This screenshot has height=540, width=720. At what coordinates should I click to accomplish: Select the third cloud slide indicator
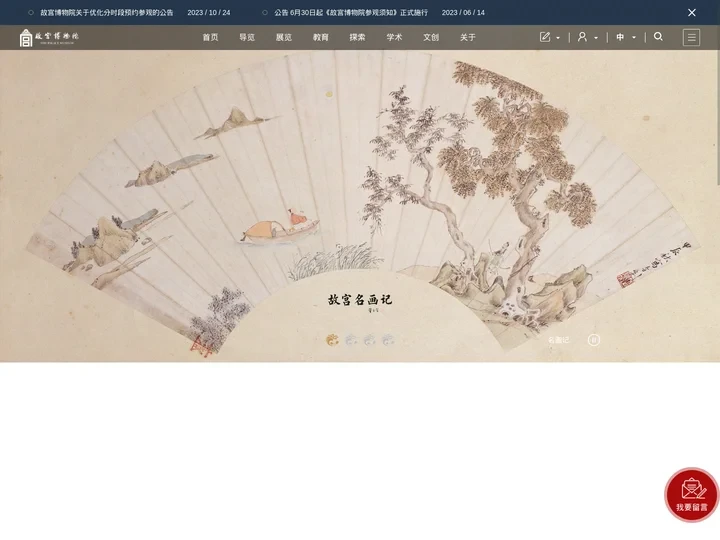tap(370, 340)
